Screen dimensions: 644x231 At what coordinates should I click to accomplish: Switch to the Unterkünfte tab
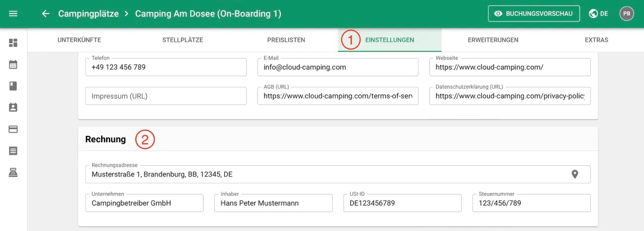pyautogui.click(x=79, y=40)
